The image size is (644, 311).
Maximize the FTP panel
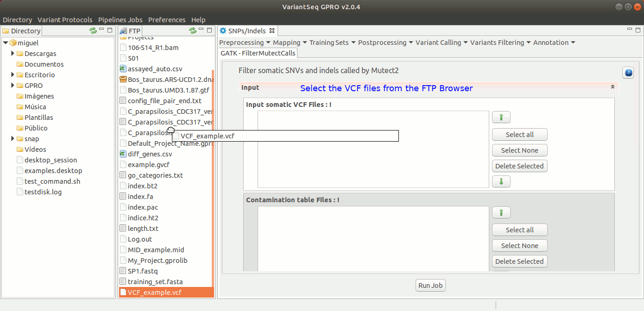209,30
